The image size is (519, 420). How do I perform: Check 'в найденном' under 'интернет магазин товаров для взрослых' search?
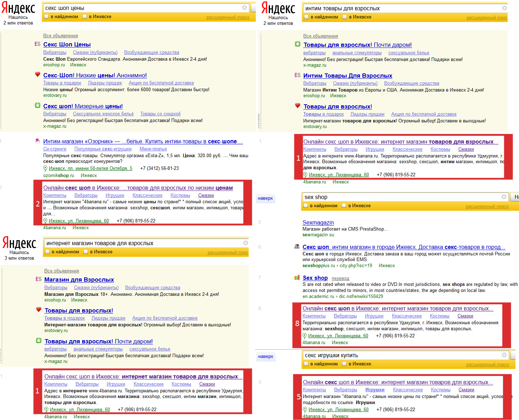click(x=47, y=252)
